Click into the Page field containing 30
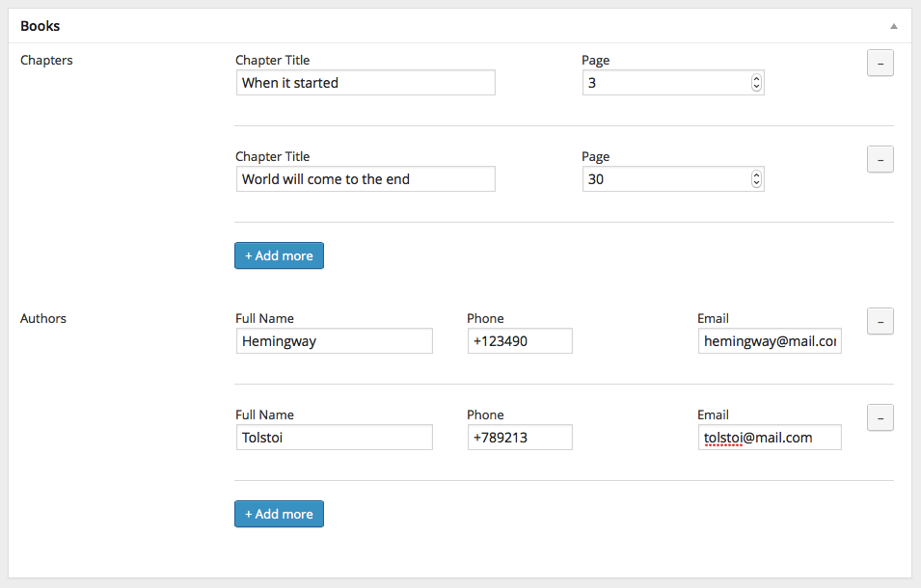 click(665, 179)
